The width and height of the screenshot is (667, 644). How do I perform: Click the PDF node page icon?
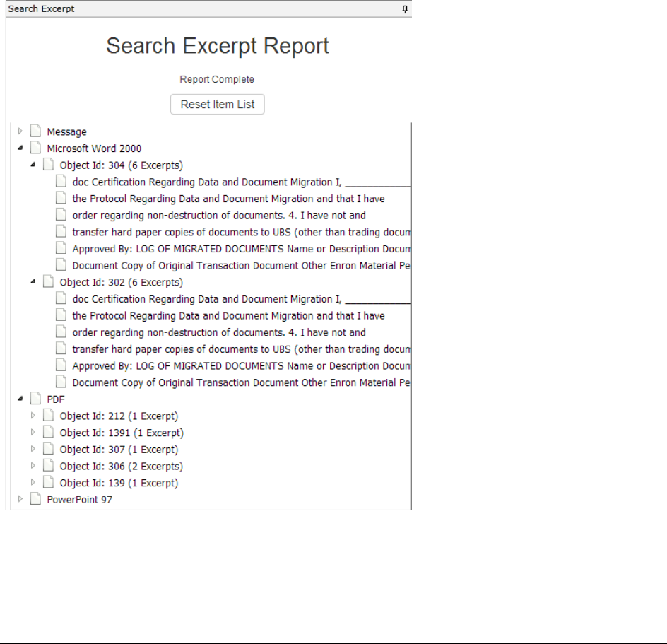click(x=36, y=399)
